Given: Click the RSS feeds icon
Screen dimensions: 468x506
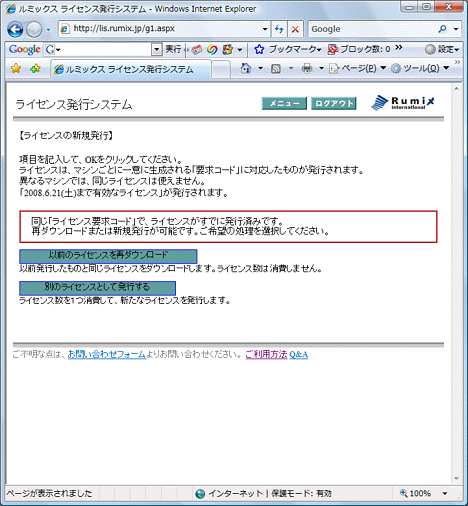Looking at the screenshot, I should point(276,69).
